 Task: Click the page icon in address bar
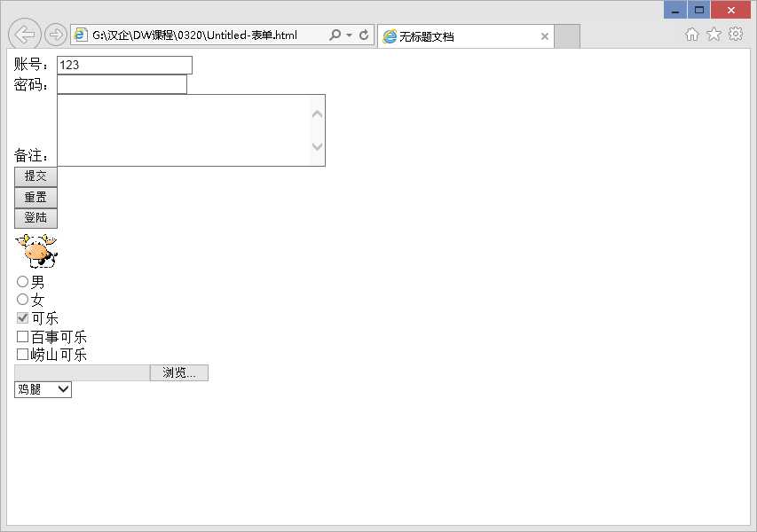[x=80, y=35]
